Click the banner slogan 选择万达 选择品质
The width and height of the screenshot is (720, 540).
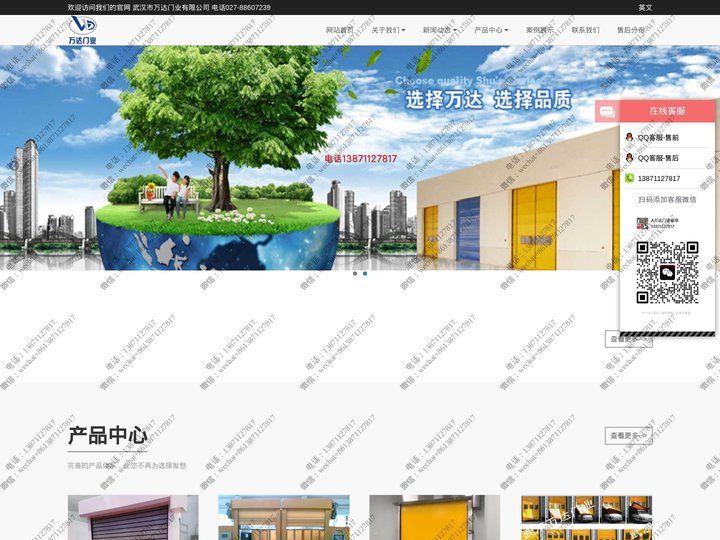coord(489,100)
